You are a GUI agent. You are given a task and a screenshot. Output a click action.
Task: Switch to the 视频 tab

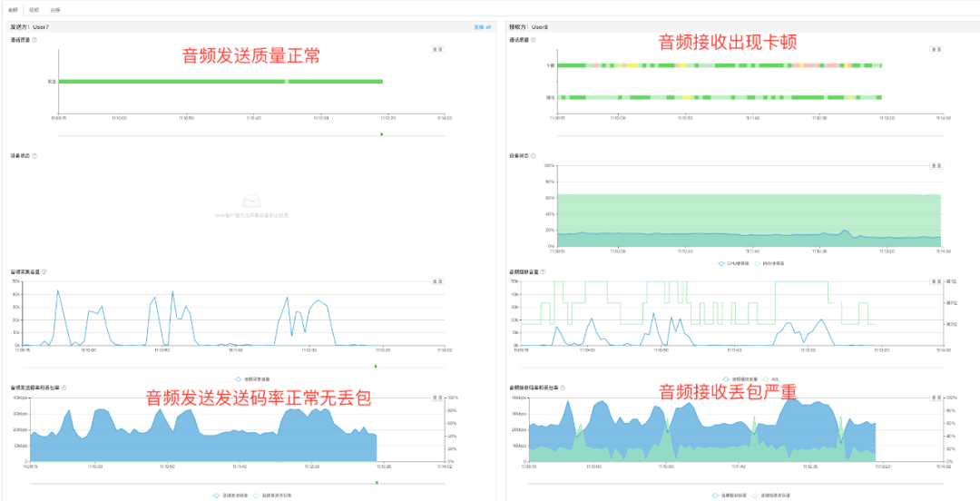click(x=34, y=11)
